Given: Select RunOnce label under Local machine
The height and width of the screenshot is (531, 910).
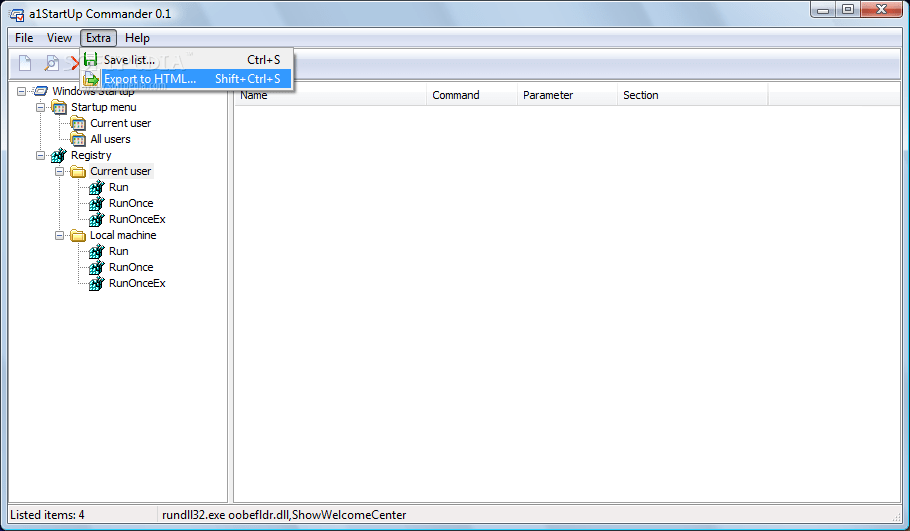Looking at the screenshot, I should (131, 267).
